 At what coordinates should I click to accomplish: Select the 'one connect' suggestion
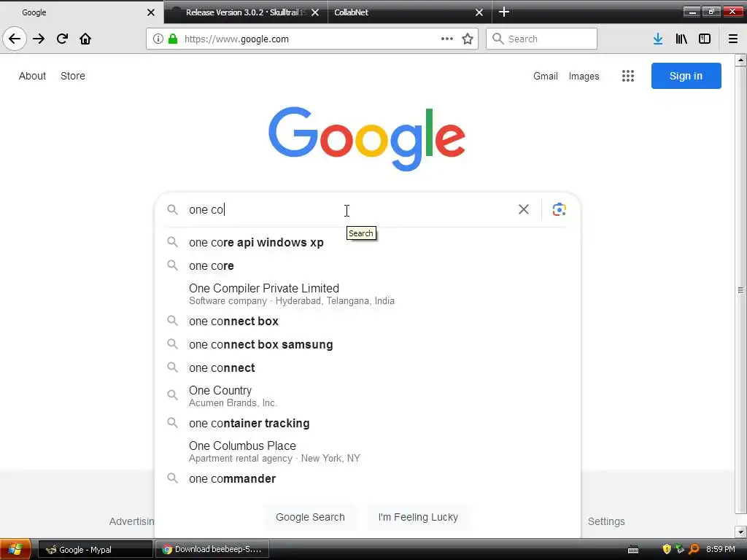(x=368, y=368)
